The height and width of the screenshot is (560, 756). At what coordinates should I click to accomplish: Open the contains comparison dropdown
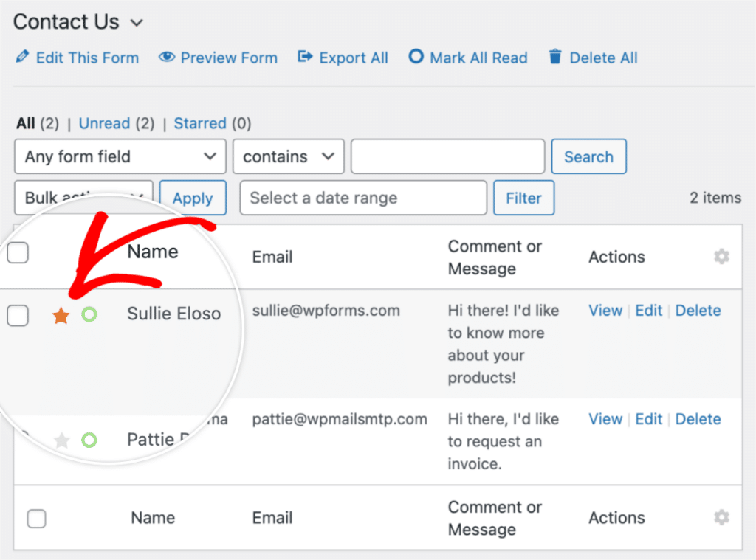pyautogui.click(x=288, y=156)
